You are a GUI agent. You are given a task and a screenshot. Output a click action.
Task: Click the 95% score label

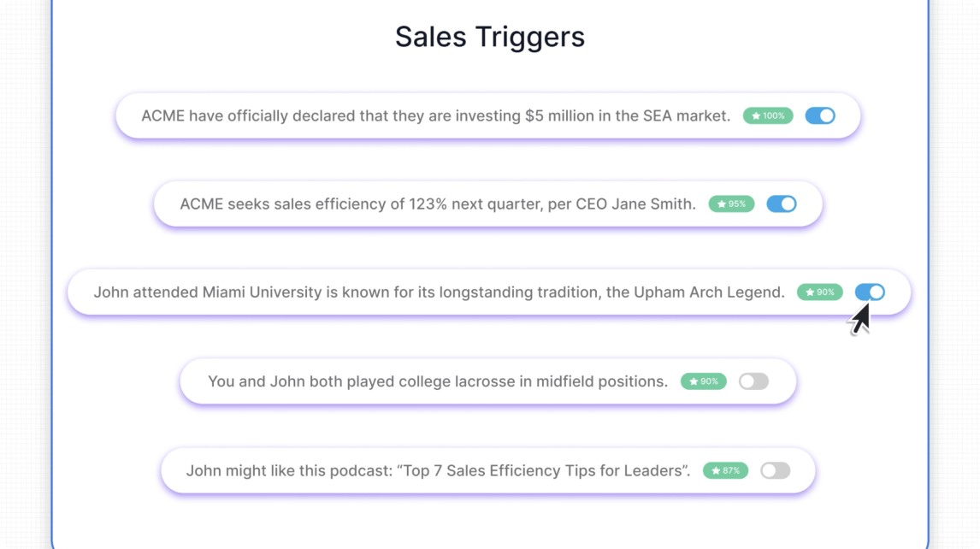(736, 204)
